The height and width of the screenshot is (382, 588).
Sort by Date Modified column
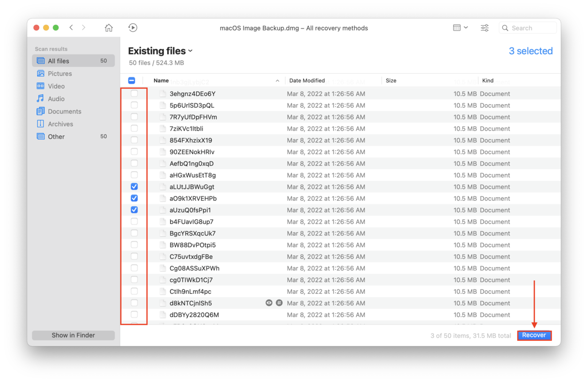[307, 80]
